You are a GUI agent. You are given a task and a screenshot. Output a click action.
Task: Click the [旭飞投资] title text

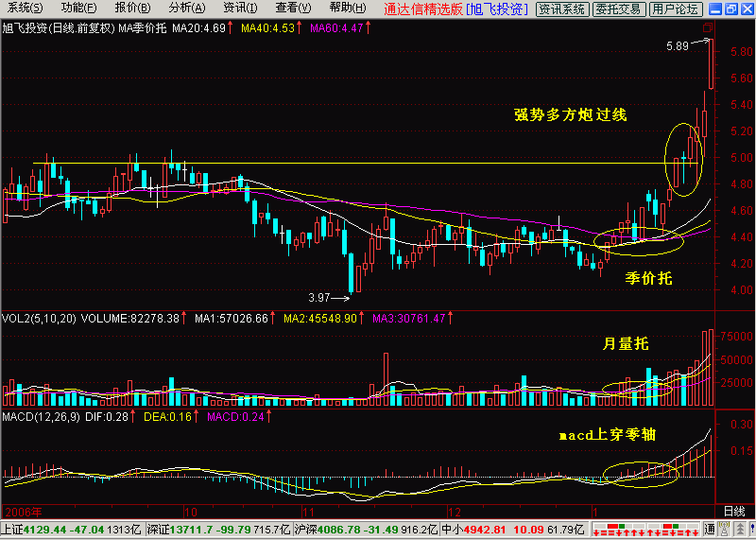[497, 9]
